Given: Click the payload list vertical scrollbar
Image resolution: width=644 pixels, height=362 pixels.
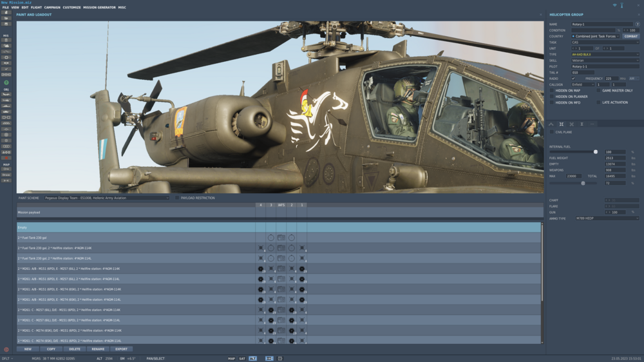Looking at the screenshot, I should (542, 262).
